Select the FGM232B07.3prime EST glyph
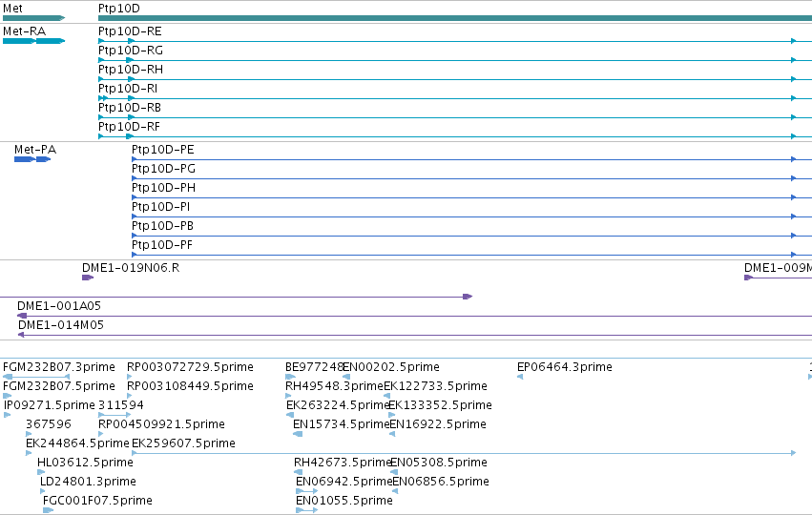The image size is (812, 515). [x=36, y=377]
